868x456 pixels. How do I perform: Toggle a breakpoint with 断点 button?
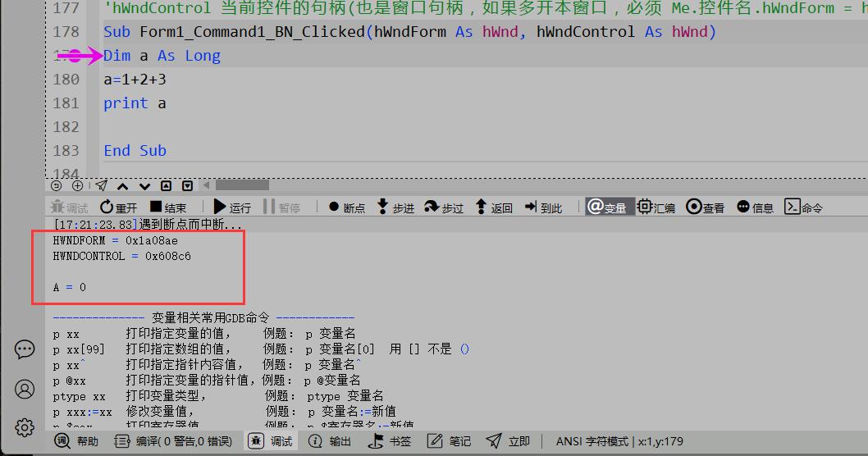tap(345, 207)
